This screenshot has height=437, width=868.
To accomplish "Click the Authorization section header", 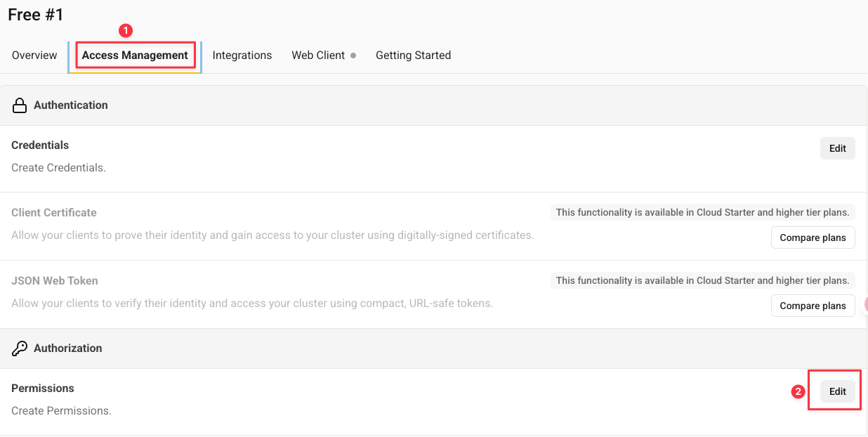I will pyautogui.click(x=67, y=348).
